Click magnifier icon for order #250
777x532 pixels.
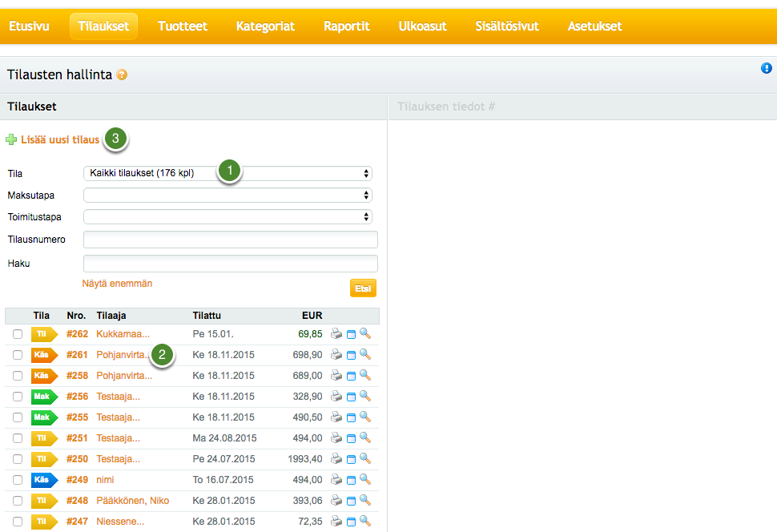pos(365,458)
